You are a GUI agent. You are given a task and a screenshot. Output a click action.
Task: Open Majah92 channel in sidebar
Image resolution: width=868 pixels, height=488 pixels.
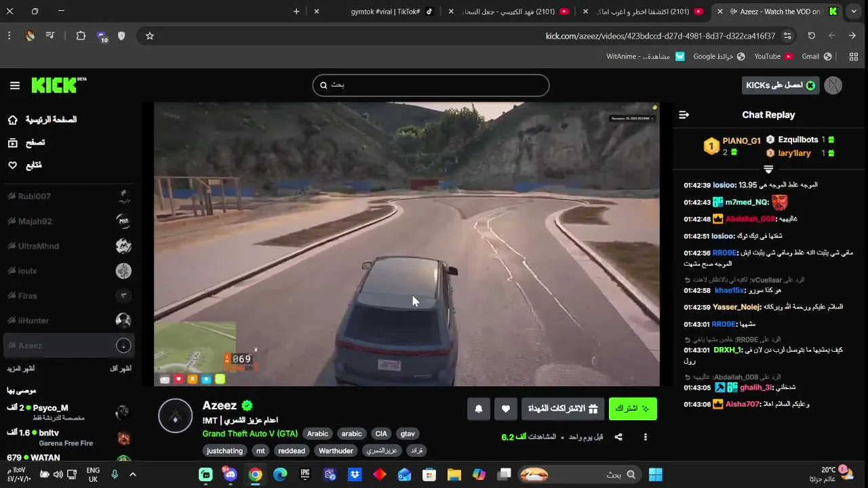[69, 222]
